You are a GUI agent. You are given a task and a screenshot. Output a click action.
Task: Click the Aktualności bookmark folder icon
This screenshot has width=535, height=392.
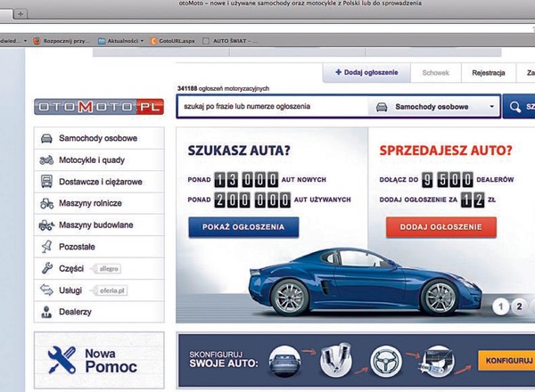click(102, 41)
